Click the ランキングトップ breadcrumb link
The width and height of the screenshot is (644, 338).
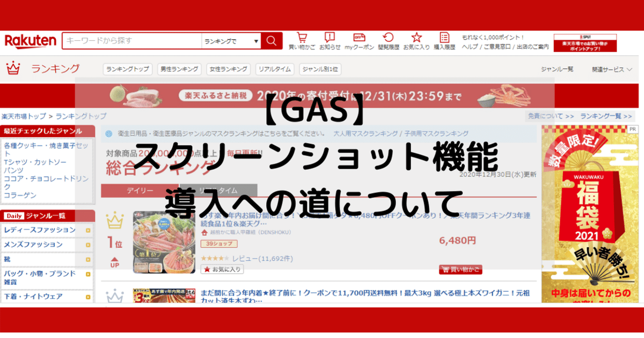(81, 116)
